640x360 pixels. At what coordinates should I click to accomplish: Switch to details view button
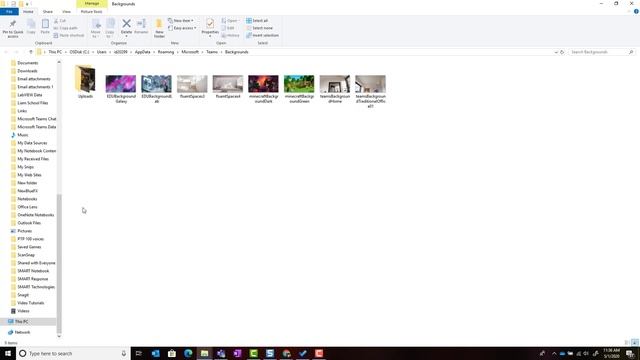click(x=627, y=342)
